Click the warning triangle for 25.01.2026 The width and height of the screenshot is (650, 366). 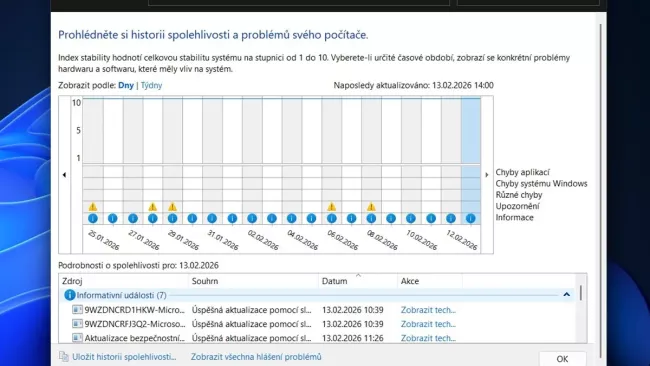click(x=93, y=206)
